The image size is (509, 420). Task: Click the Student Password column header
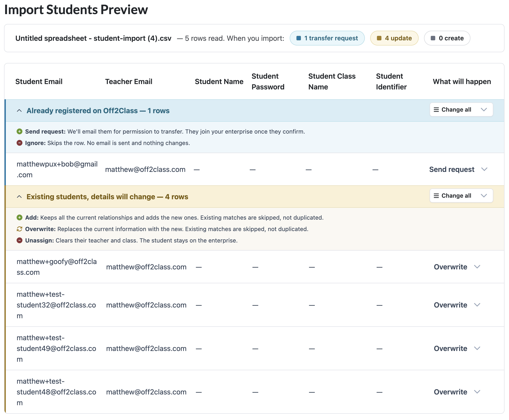pos(268,82)
